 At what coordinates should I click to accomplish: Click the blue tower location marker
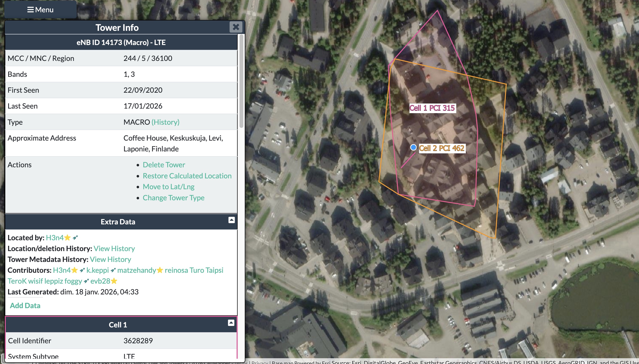tap(413, 148)
